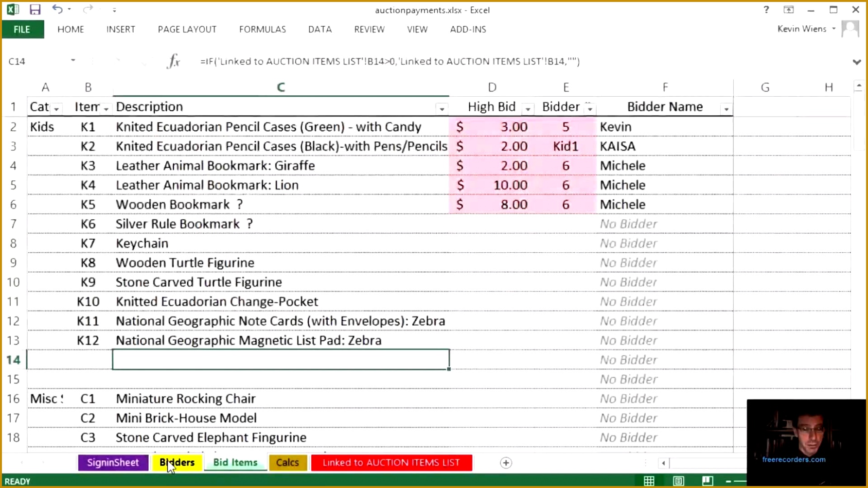Open the FILE backstage menu
This screenshot has width=868, height=488.
click(x=22, y=29)
